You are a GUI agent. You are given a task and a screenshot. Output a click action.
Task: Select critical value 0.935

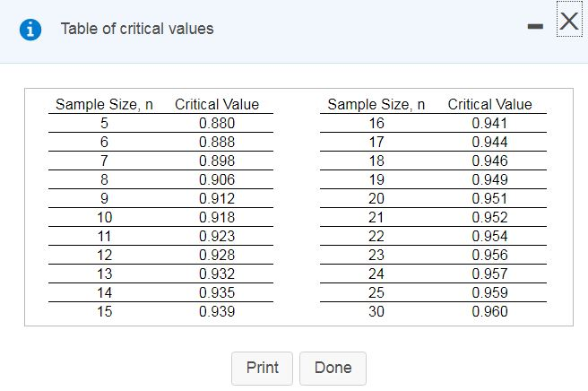point(217,292)
